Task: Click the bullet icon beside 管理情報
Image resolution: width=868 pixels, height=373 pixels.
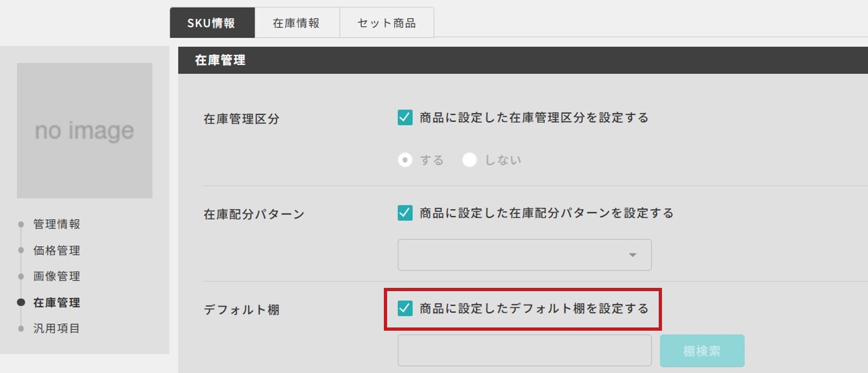Action: 21,224
